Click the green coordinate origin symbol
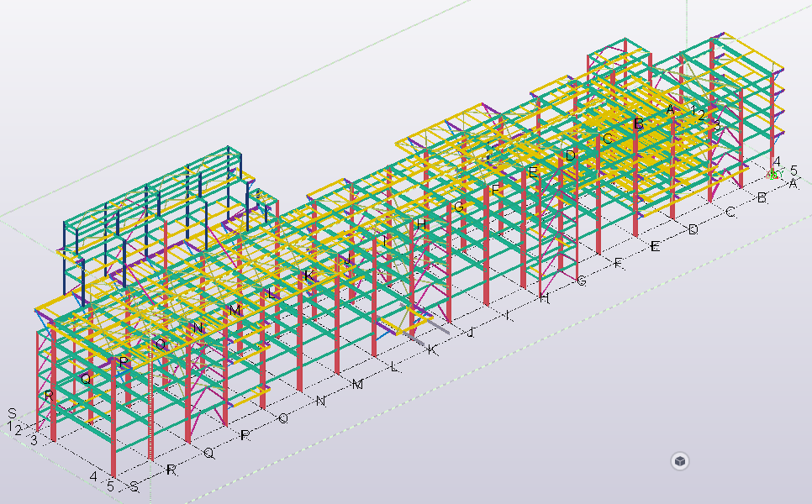 tap(772, 173)
